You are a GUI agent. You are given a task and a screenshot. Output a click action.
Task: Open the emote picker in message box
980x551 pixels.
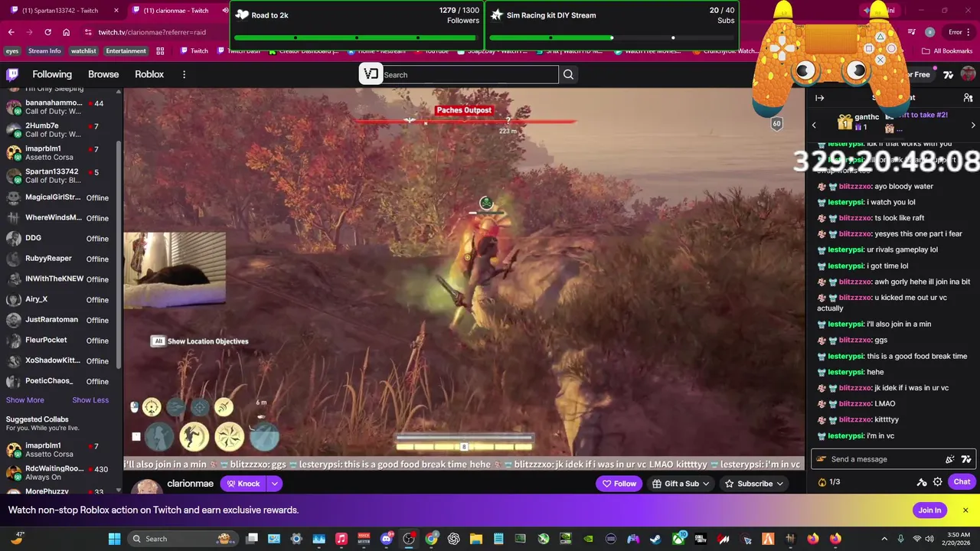pyautogui.click(x=950, y=459)
